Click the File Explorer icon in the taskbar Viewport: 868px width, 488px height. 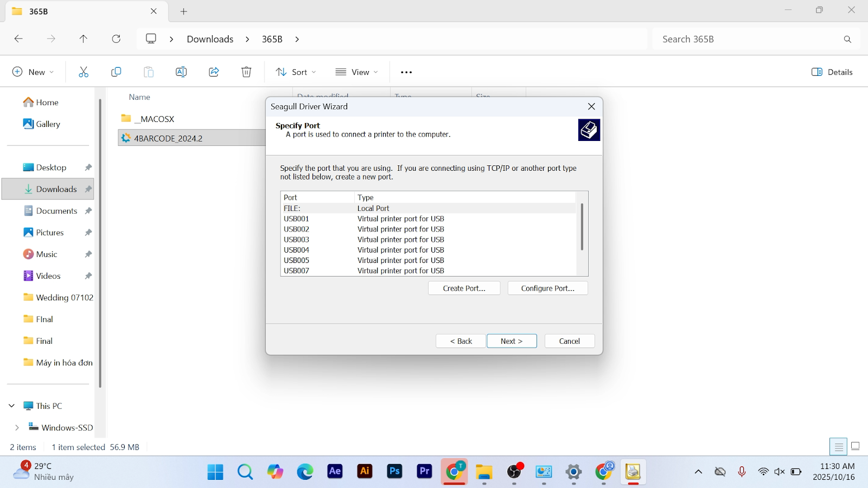[x=484, y=472]
